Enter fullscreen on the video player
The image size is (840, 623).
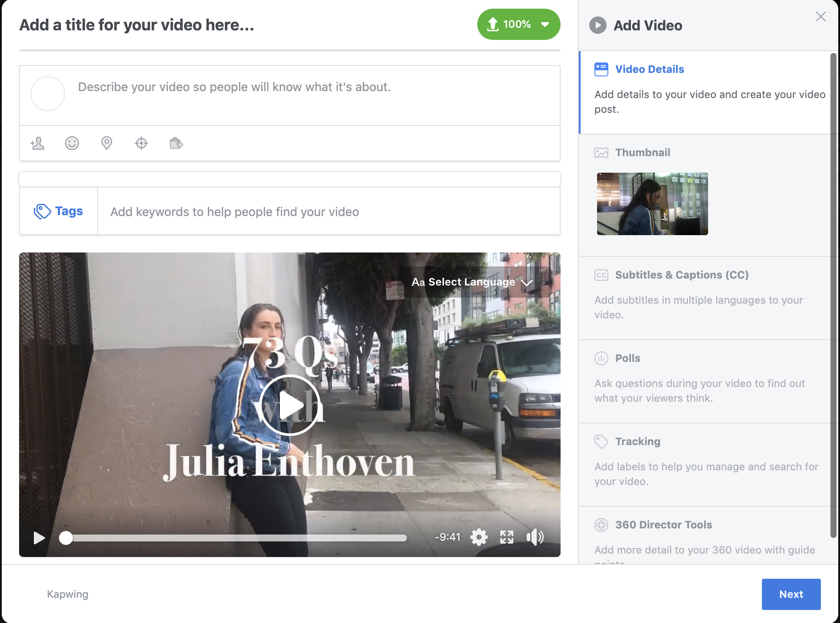pyautogui.click(x=507, y=537)
